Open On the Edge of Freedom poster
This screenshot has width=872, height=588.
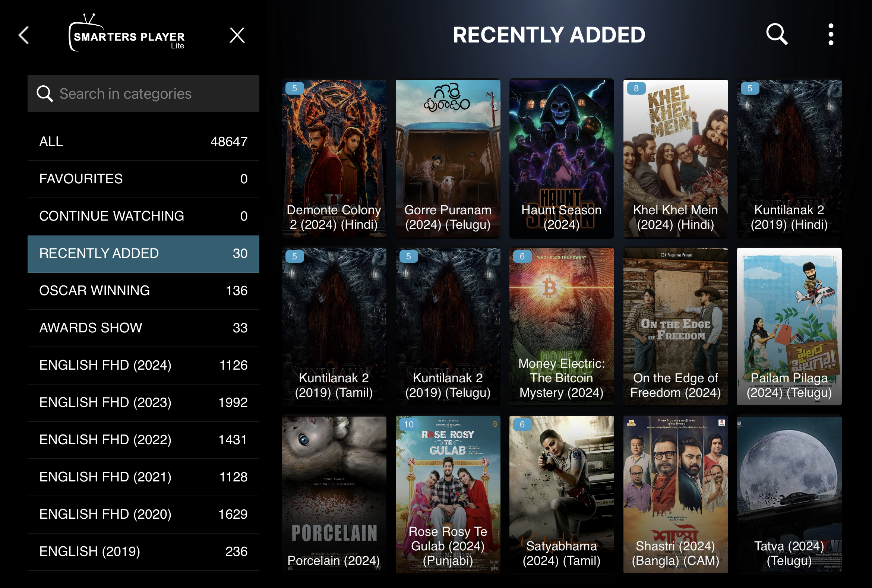(676, 326)
